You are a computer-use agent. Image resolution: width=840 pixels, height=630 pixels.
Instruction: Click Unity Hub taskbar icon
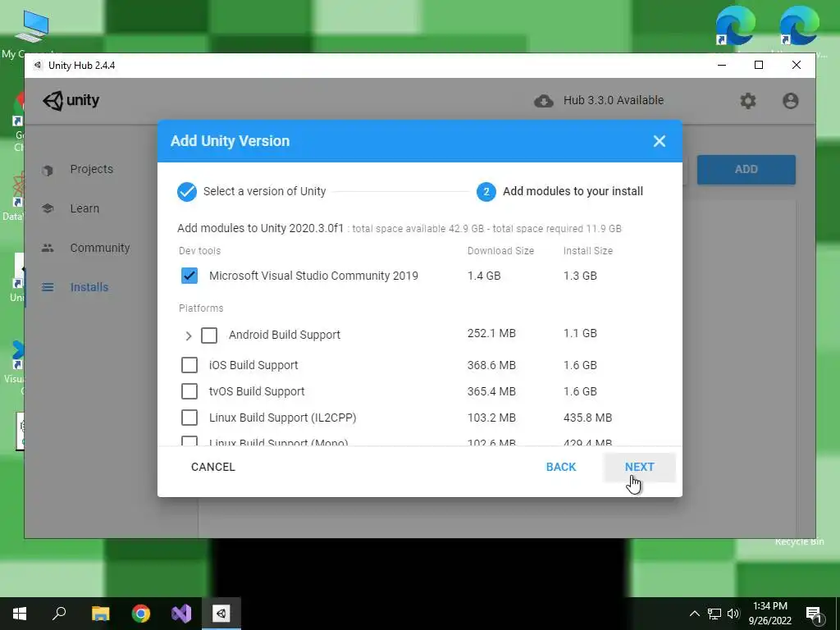221,614
